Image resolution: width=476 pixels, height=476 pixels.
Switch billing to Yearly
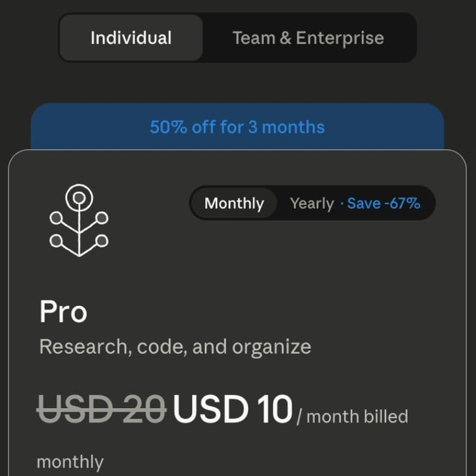pos(312,203)
